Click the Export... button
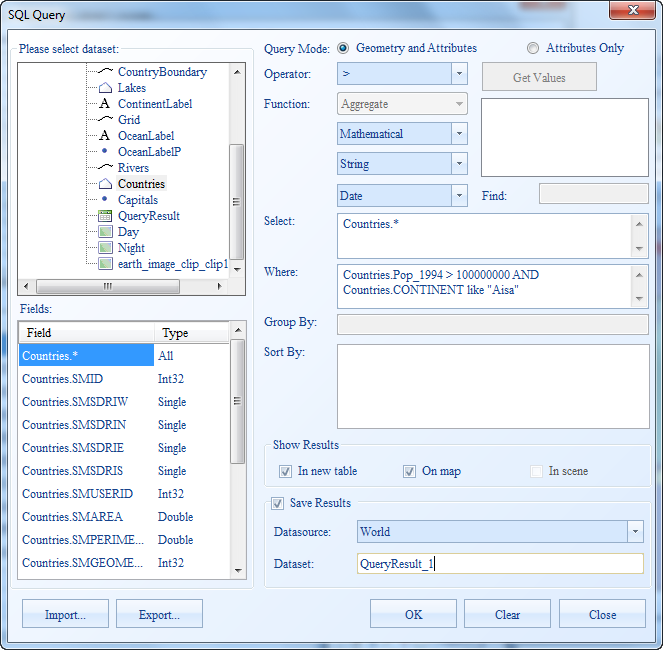 (159, 614)
